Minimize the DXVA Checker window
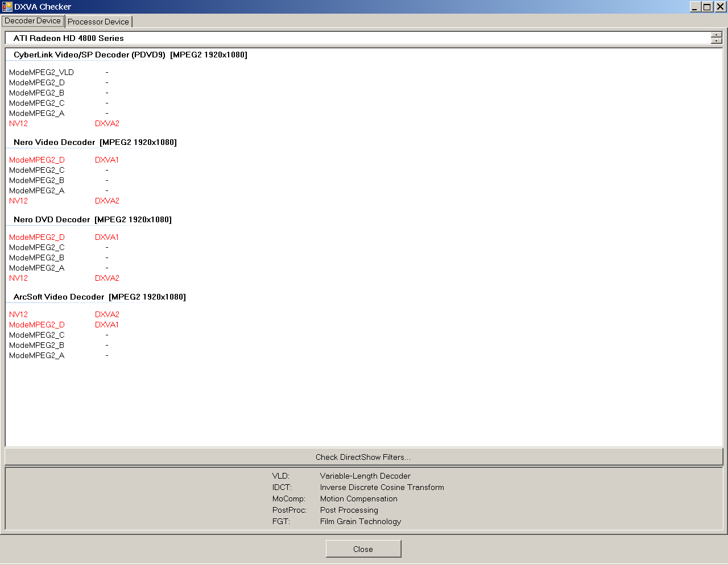The height and width of the screenshot is (565, 728). pyautogui.click(x=695, y=7)
